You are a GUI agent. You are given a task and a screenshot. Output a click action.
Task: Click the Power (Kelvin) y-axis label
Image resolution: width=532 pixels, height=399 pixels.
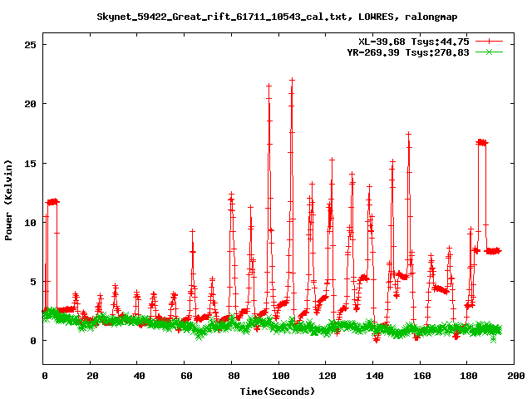pos(8,200)
